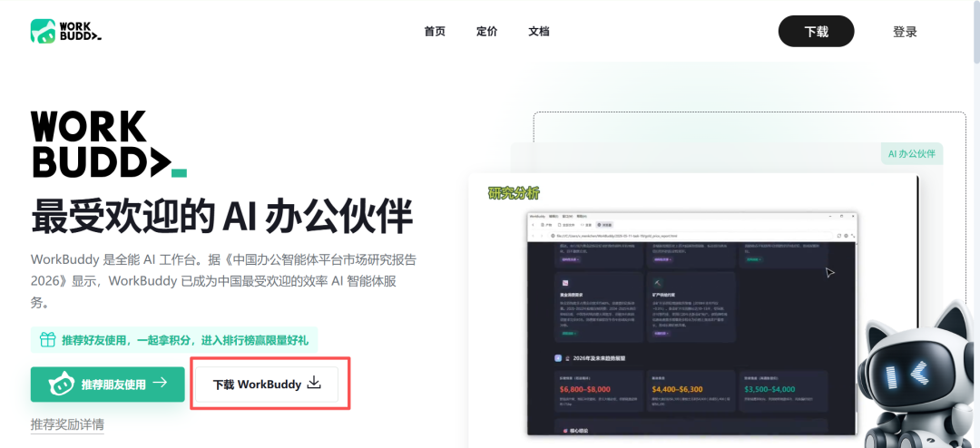
Task: Click the 2026年及未来趋势展望 heading in preview
Action: click(600, 358)
